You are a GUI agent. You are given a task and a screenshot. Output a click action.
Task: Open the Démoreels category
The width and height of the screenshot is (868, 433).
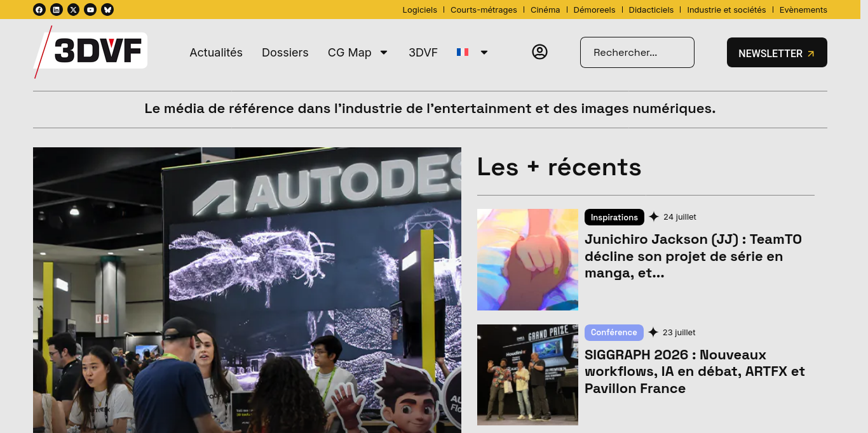point(594,10)
